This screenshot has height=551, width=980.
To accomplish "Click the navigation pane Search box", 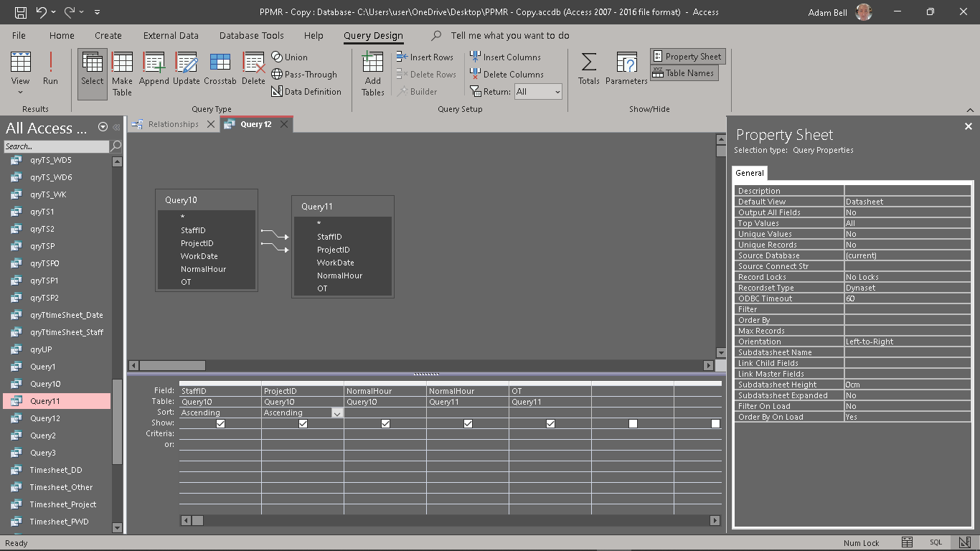I will (x=57, y=146).
